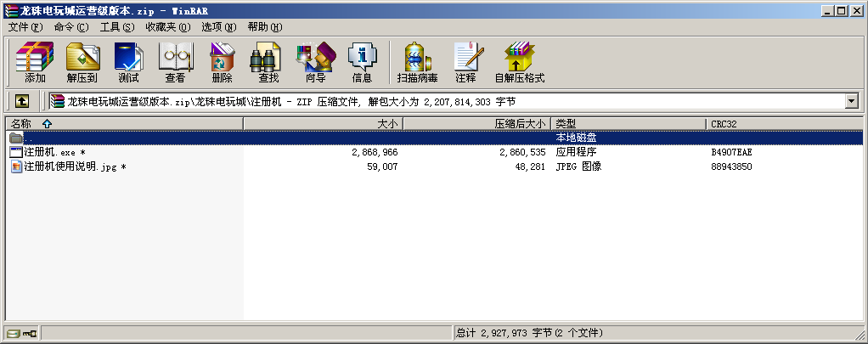Click the 删除 (Delete) toolbar icon
Image resolution: width=868 pixels, height=344 pixels.
pyautogui.click(x=222, y=63)
